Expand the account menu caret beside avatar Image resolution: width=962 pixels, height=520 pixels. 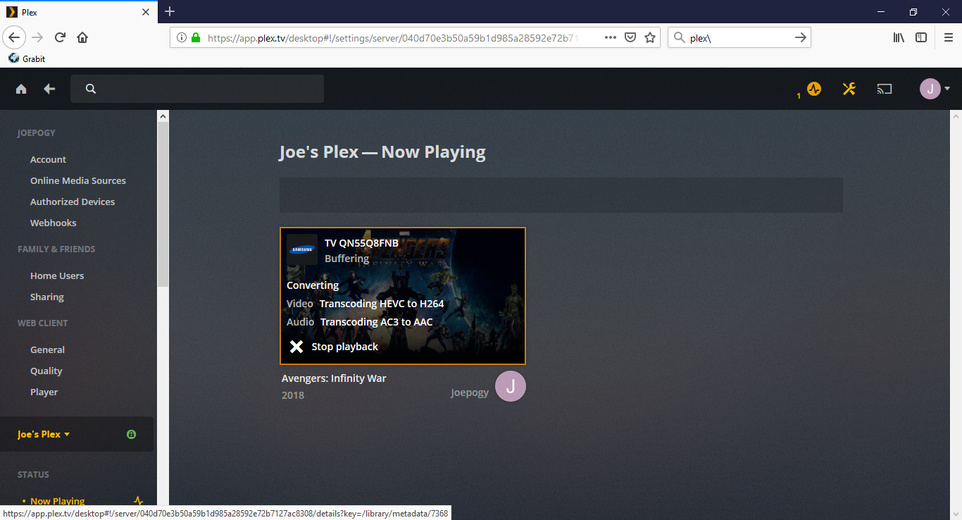tap(947, 89)
